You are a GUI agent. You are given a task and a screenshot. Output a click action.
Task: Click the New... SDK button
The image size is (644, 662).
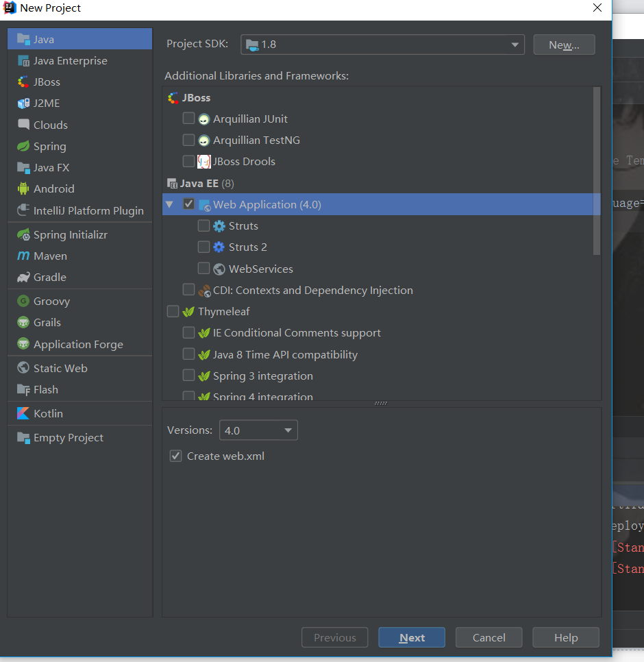(565, 45)
